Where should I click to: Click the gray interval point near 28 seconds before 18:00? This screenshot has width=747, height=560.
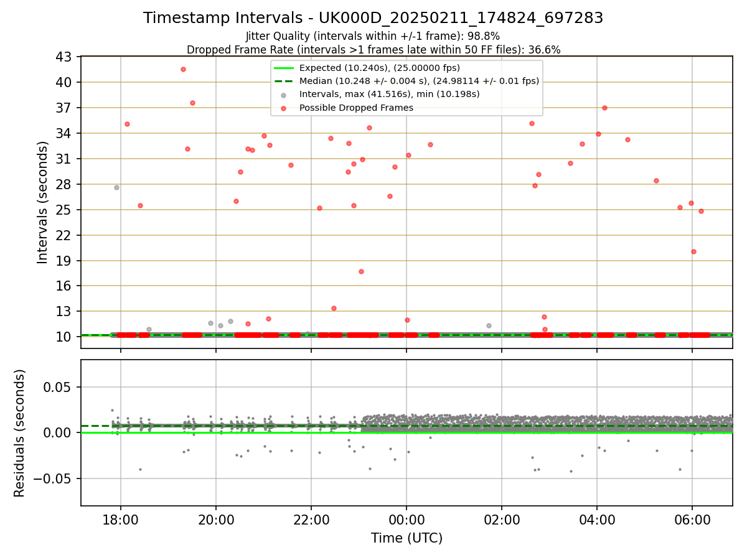tap(116, 187)
